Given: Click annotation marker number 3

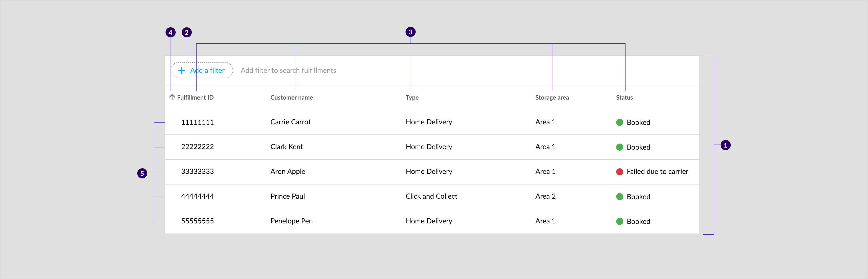Looking at the screenshot, I should pyautogui.click(x=410, y=32).
